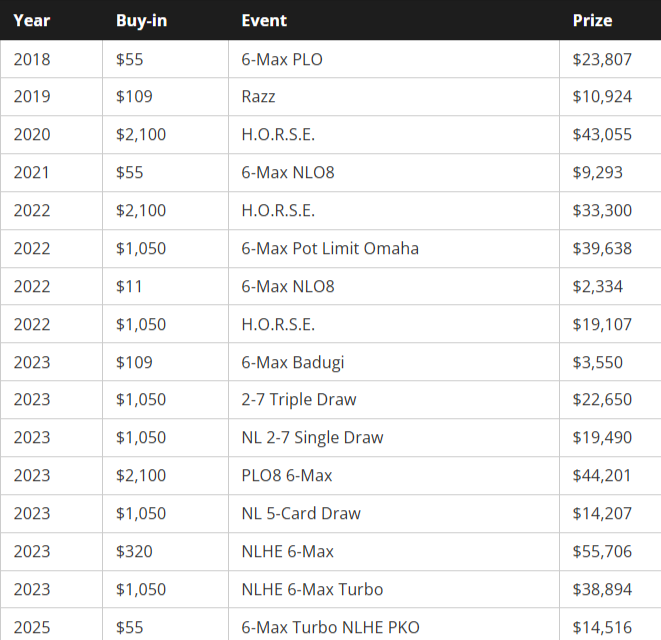The width and height of the screenshot is (661, 640).
Task: Click the $320 buy-in cell
Action: pos(135,552)
